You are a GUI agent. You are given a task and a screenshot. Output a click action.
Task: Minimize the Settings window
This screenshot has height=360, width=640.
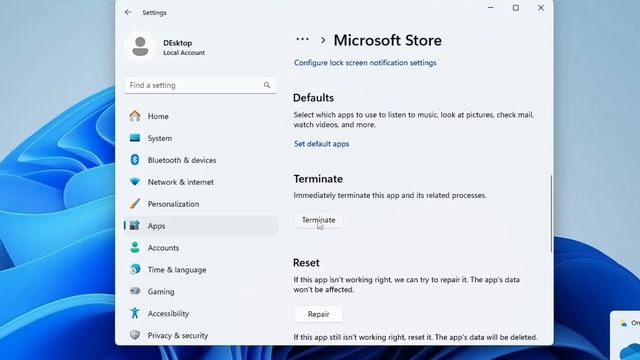(491, 8)
